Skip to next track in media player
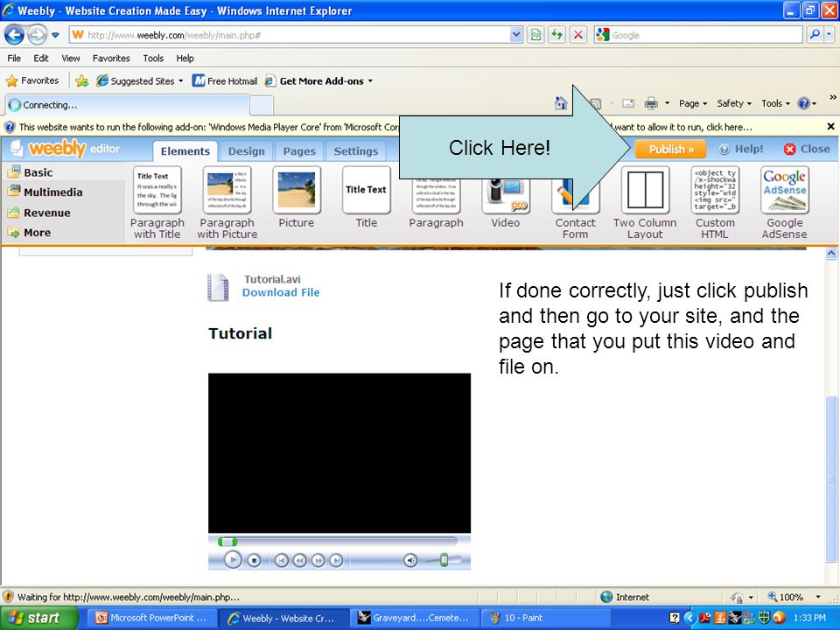This screenshot has height=630, width=840. point(336,560)
